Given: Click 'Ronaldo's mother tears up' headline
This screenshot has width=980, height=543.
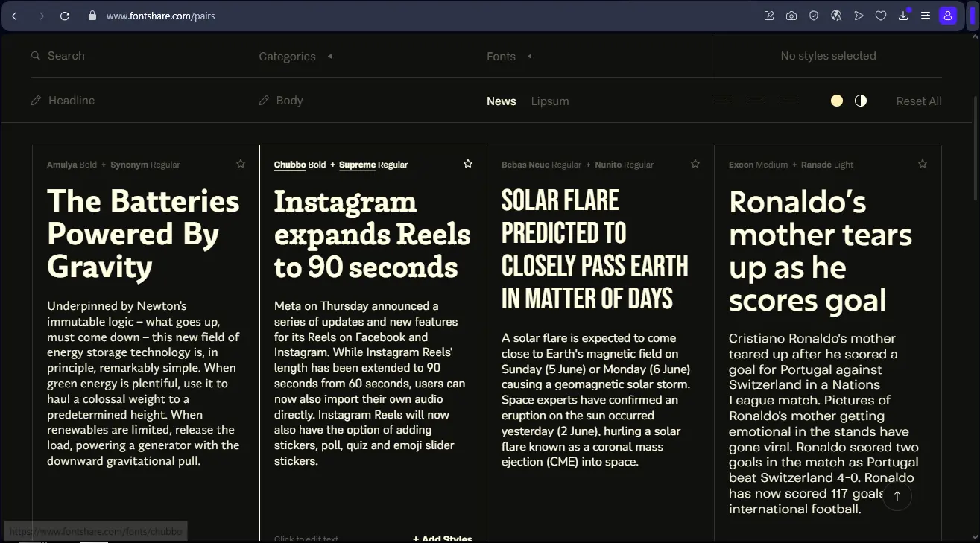Looking at the screenshot, I should coord(821,250).
